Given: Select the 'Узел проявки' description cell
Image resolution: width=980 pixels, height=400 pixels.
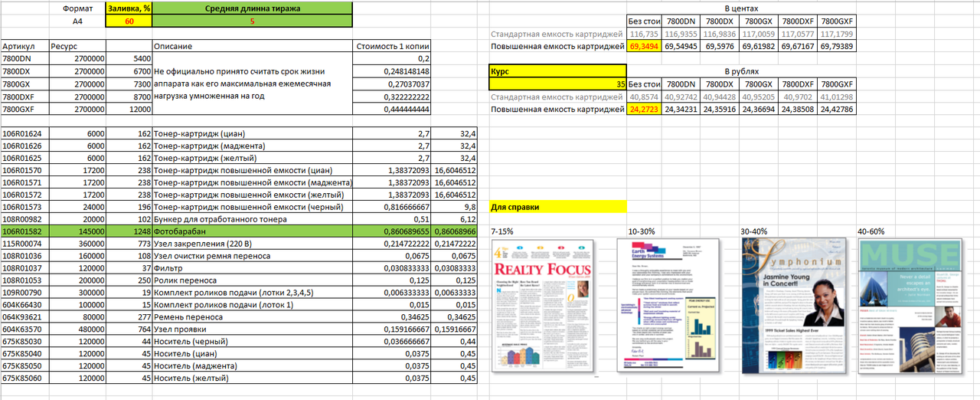Looking at the screenshot, I should coord(253,329).
